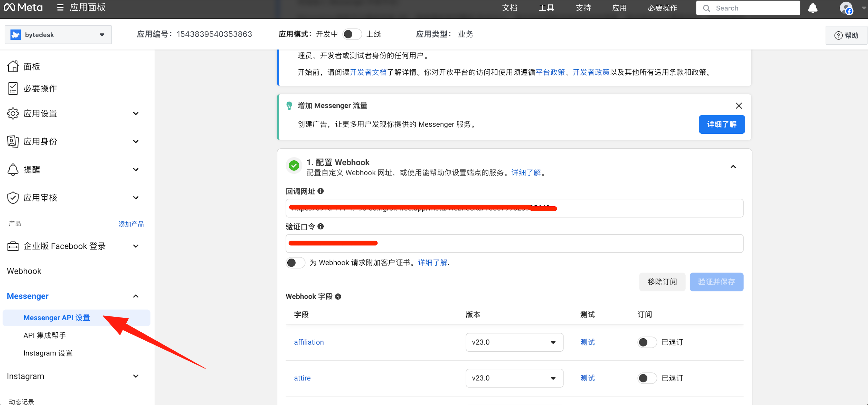Open the bytedesk app selector dropdown
The image size is (868, 405).
coord(58,35)
